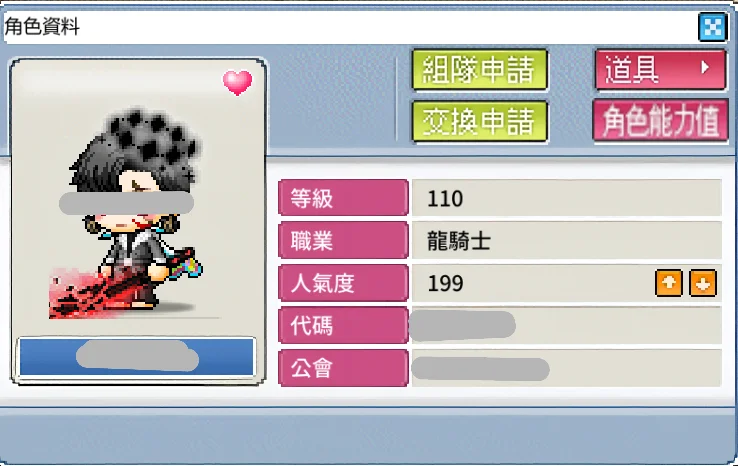This screenshot has height=466, width=738.
Task: Open the 道具 items panel
Action: pyautogui.click(x=660, y=70)
